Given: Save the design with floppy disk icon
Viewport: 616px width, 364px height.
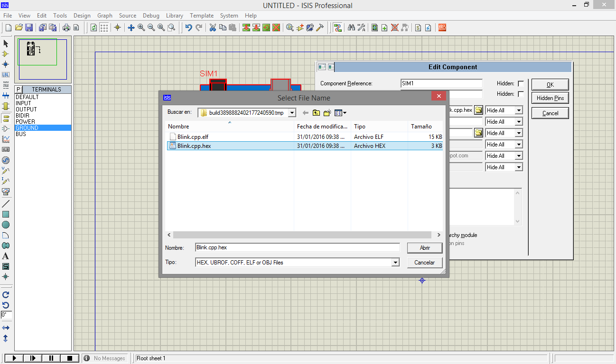Looking at the screenshot, I should pyautogui.click(x=29, y=27).
